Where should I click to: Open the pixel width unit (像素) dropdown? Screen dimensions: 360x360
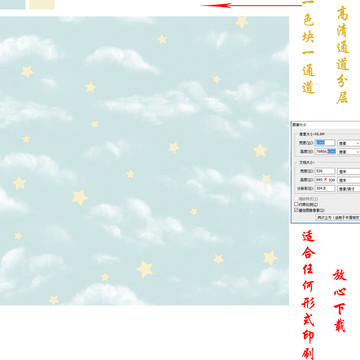tap(349, 143)
